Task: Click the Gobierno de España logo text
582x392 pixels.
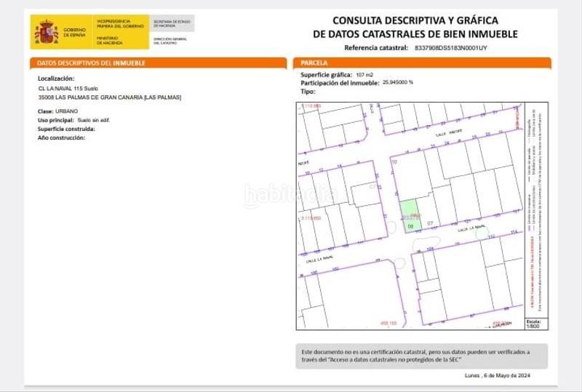Action: [75, 33]
